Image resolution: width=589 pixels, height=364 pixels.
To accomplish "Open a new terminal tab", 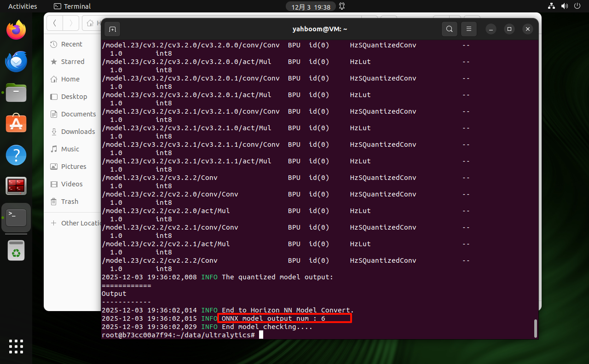I will click(112, 29).
